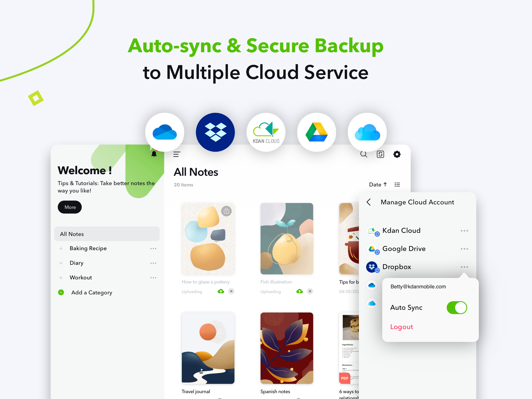
Task: Go back from Manage Cloud Account
Action: [x=368, y=202]
